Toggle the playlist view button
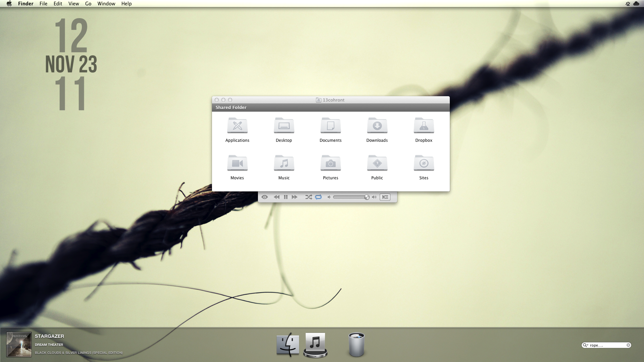The width and height of the screenshot is (644, 362). pos(385,197)
